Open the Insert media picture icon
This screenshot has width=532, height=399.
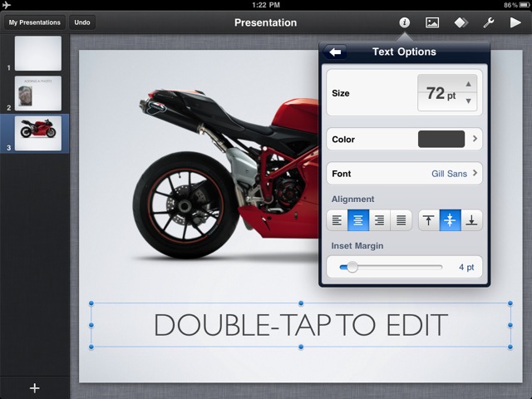[x=432, y=22]
